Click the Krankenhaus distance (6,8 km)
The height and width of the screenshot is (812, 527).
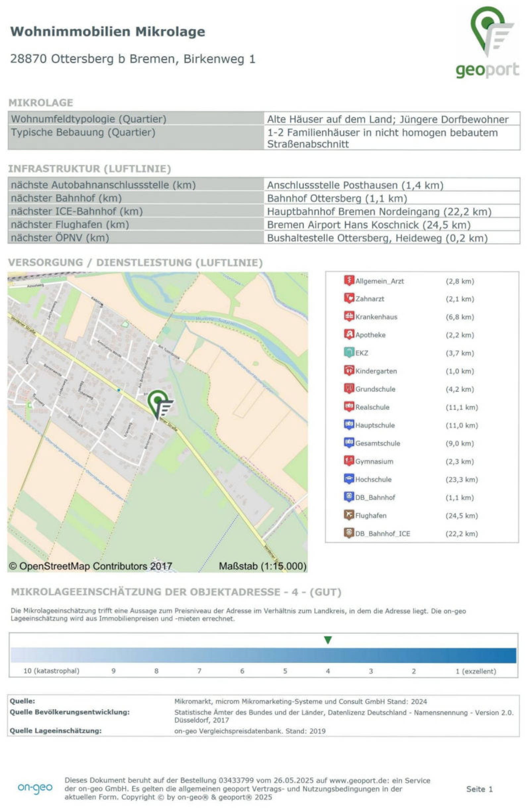click(460, 317)
